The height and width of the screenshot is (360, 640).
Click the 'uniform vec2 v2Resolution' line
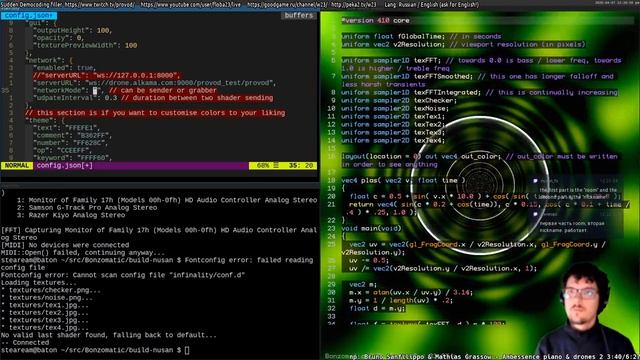[x=464, y=44]
